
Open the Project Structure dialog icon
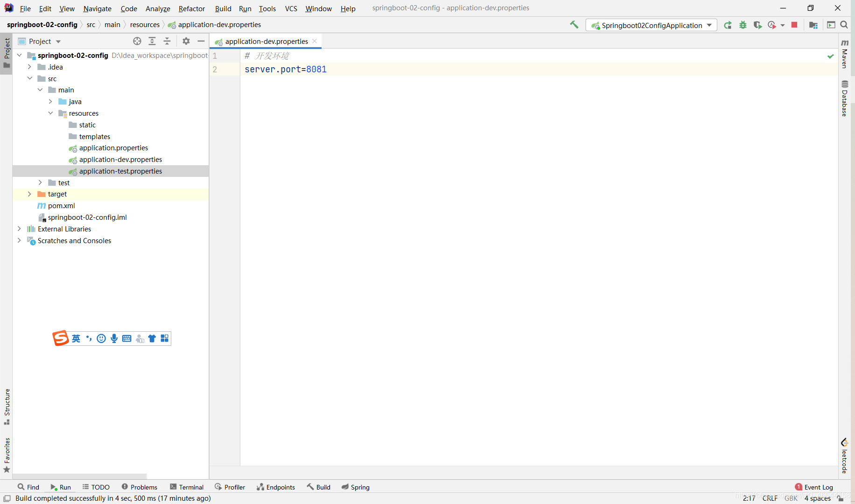click(x=813, y=25)
